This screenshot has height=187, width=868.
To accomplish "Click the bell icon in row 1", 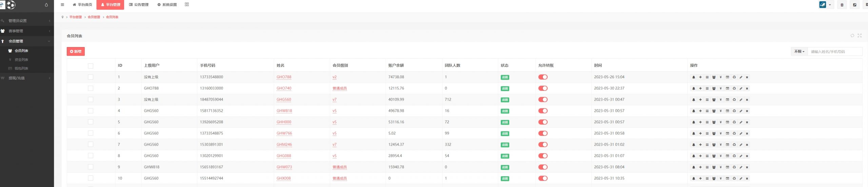I will coord(693,77).
